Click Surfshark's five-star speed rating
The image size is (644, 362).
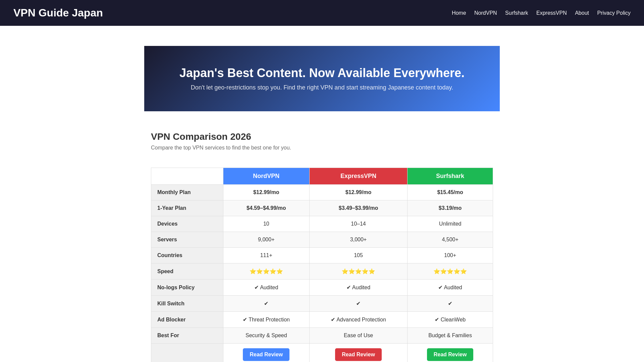(450, 271)
